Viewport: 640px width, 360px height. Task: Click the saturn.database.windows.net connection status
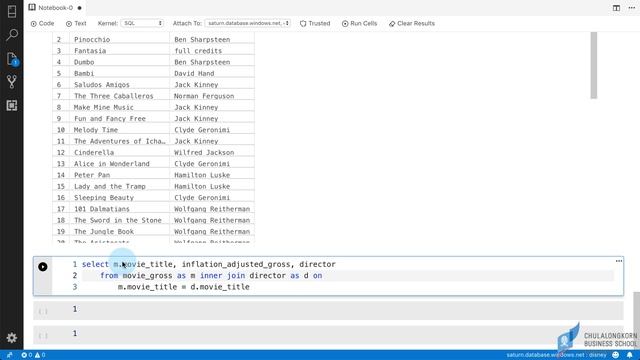pyautogui.click(x=556, y=355)
